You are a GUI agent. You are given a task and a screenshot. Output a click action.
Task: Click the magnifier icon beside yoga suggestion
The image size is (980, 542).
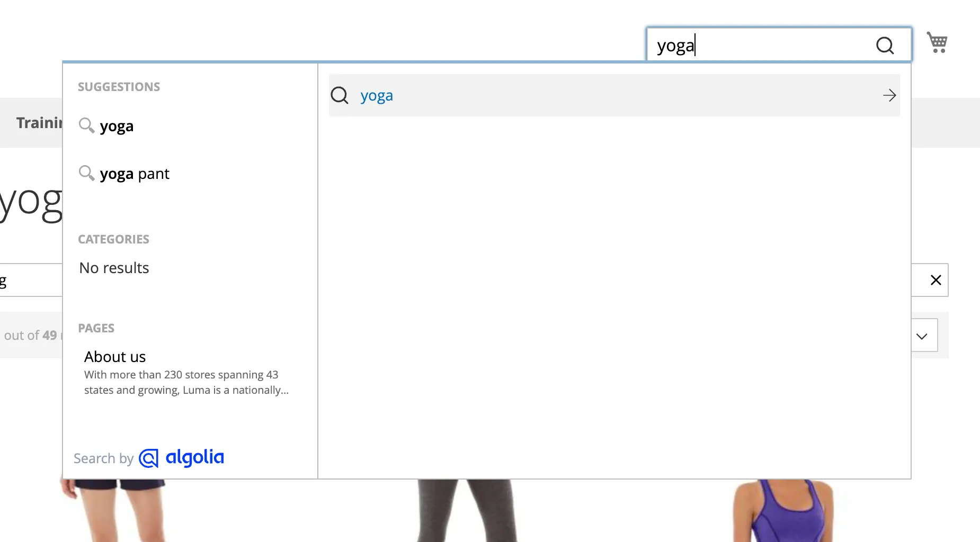pyautogui.click(x=86, y=125)
